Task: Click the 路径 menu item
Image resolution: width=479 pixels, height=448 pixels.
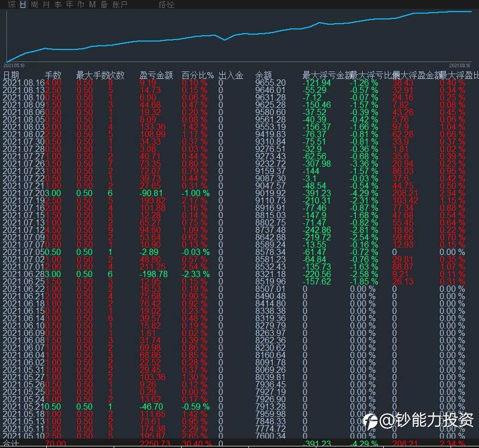Action: tap(166, 5)
